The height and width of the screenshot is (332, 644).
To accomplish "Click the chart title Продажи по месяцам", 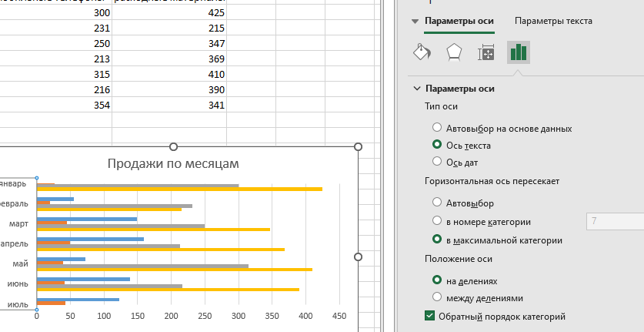I will (x=173, y=163).
